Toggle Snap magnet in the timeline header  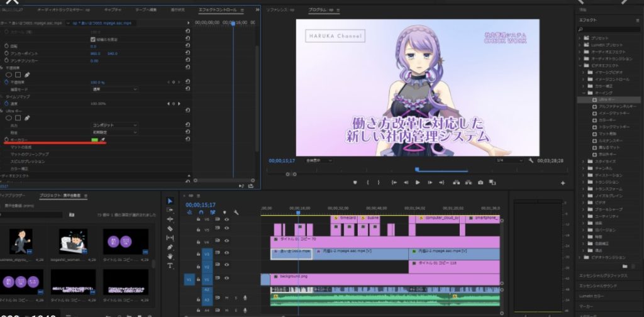(x=201, y=213)
